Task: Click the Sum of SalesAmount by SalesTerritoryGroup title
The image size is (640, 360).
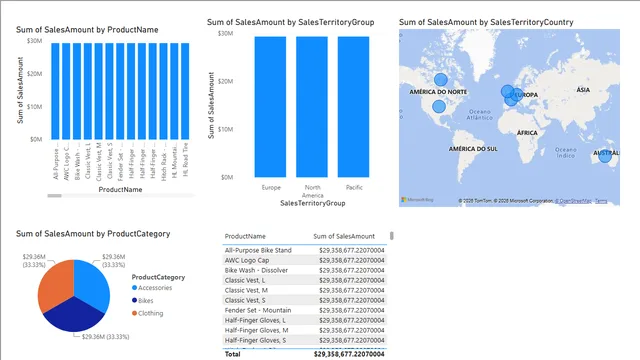Action: pos(291,22)
